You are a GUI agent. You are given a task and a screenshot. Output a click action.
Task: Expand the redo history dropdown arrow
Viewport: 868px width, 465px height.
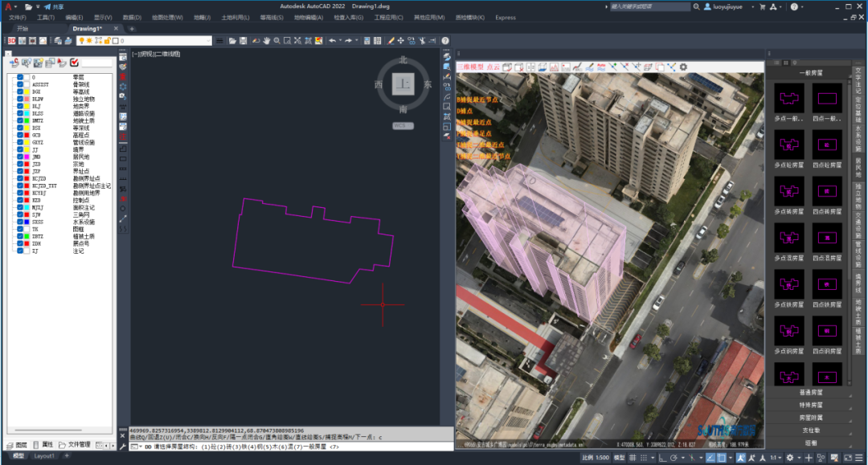[357, 41]
